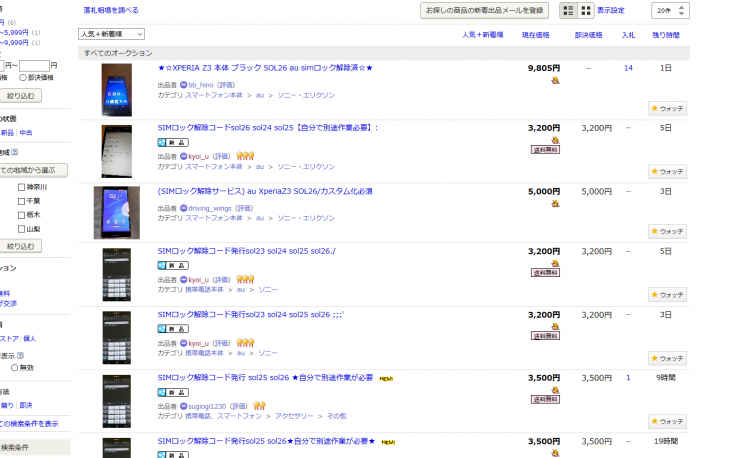Open (SIMロック解除サービス) au XperiaZ3 listing title
This screenshot has width=740, height=458.
click(x=265, y=191)
